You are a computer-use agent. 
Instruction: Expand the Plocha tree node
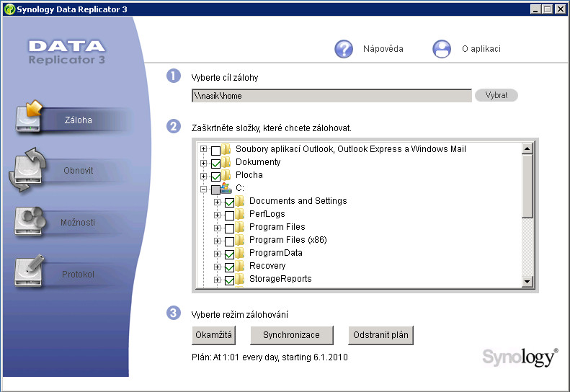pos(203,176)
